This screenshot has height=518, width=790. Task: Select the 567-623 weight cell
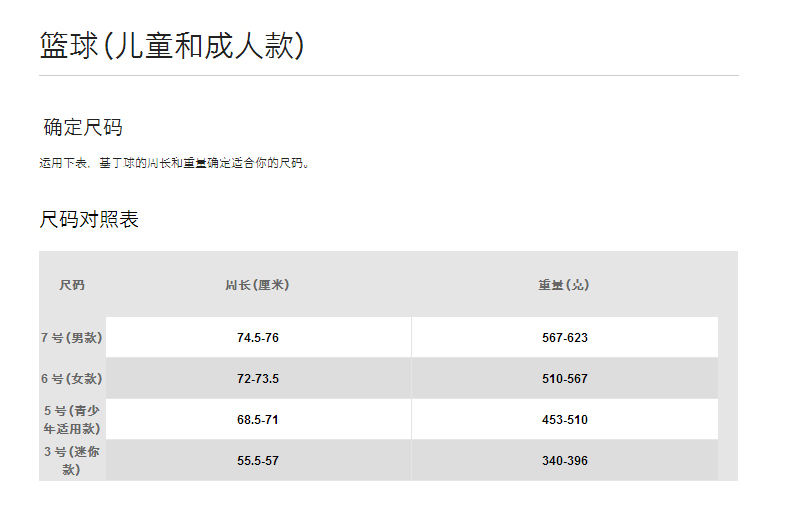(565, 338)
